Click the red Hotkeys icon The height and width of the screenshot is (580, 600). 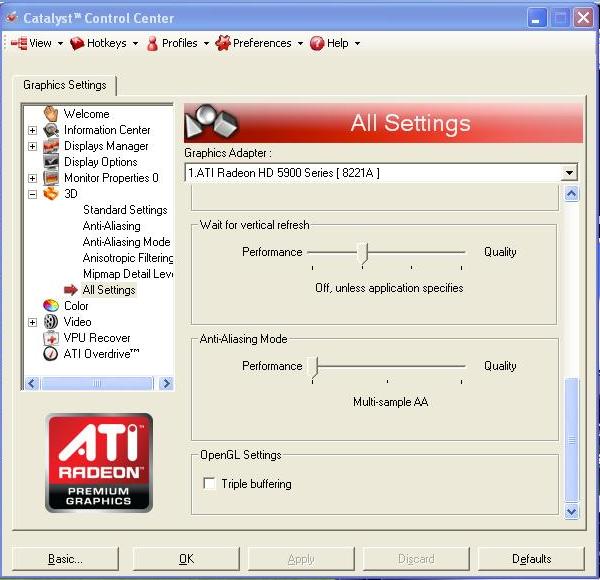click(77, 43)
